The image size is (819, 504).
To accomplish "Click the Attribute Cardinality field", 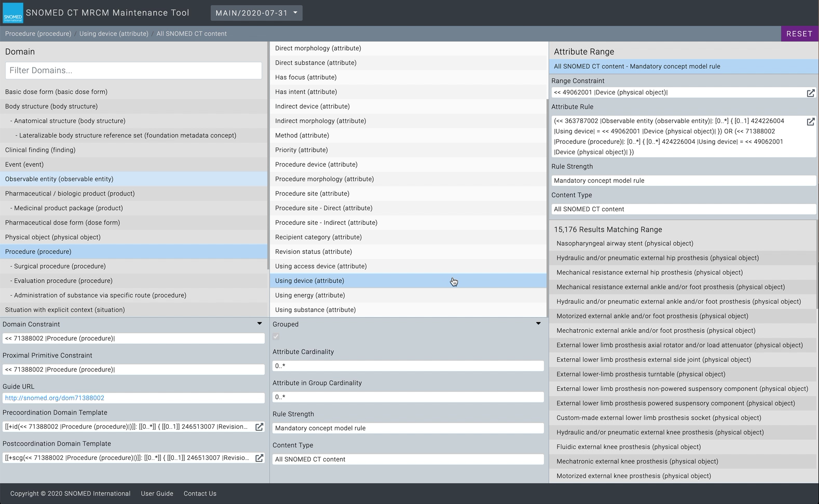I will (408, 366).
